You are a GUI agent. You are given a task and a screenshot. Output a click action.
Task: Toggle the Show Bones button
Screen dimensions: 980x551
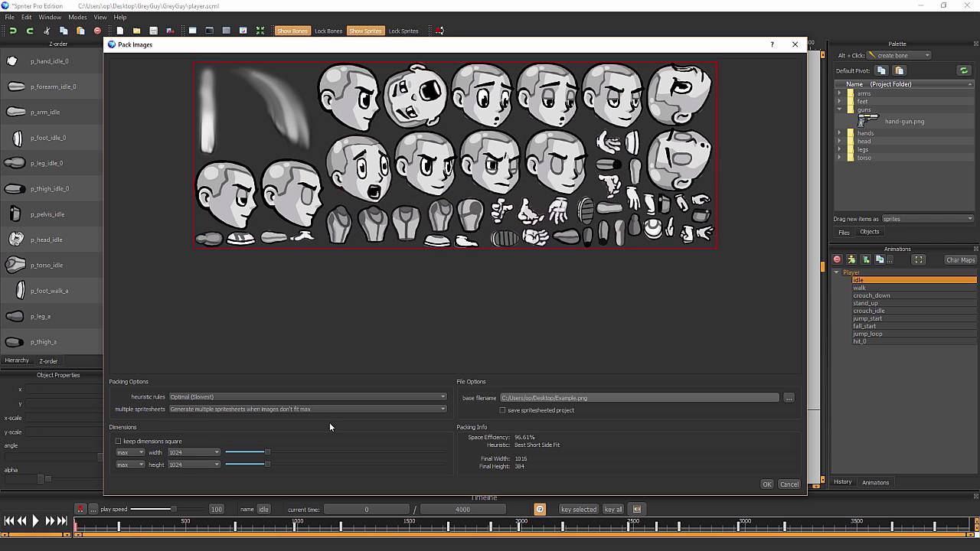[x=292, y=31]
